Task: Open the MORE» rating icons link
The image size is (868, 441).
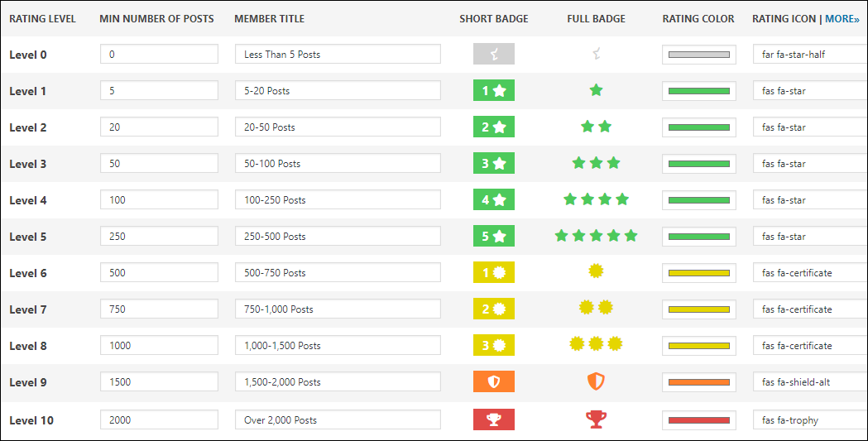Action: click(x=842, y=18)
